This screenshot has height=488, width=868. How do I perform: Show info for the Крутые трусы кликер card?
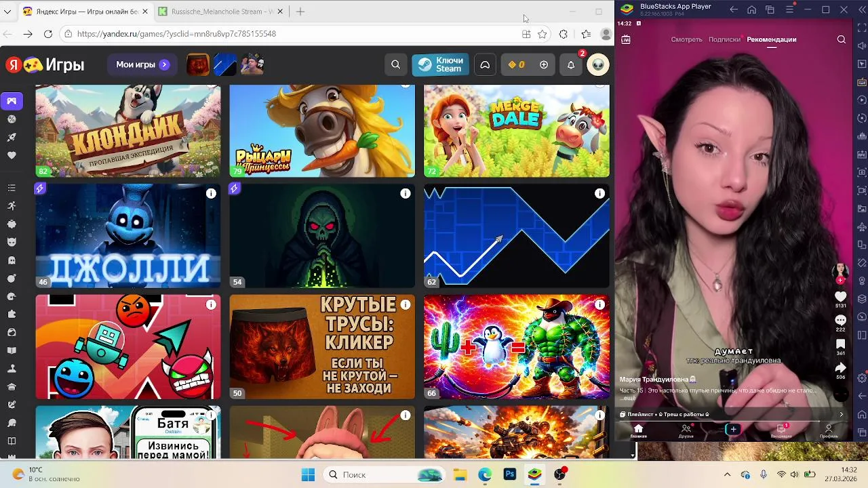point(406,305)
